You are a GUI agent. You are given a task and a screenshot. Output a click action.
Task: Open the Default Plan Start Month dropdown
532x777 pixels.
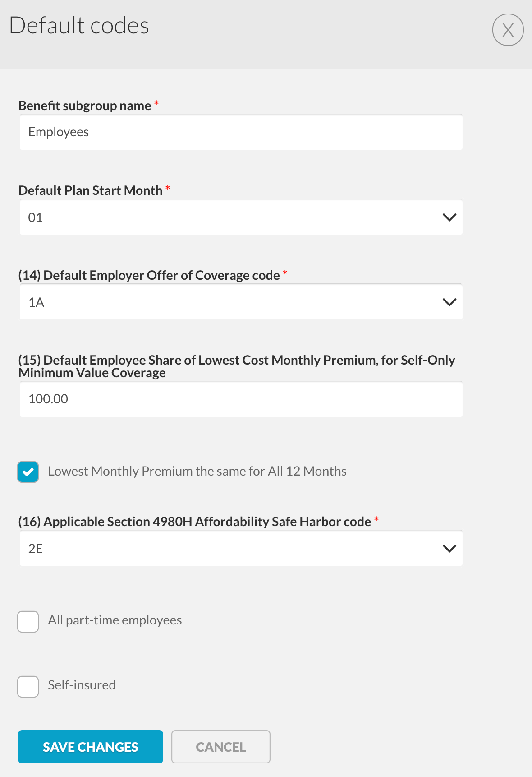225,217
